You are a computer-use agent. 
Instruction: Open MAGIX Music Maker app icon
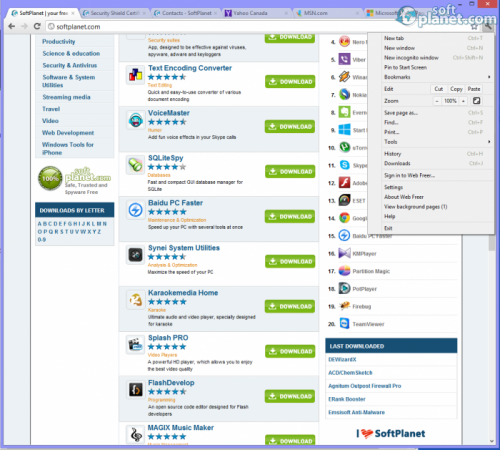(136, 435)
